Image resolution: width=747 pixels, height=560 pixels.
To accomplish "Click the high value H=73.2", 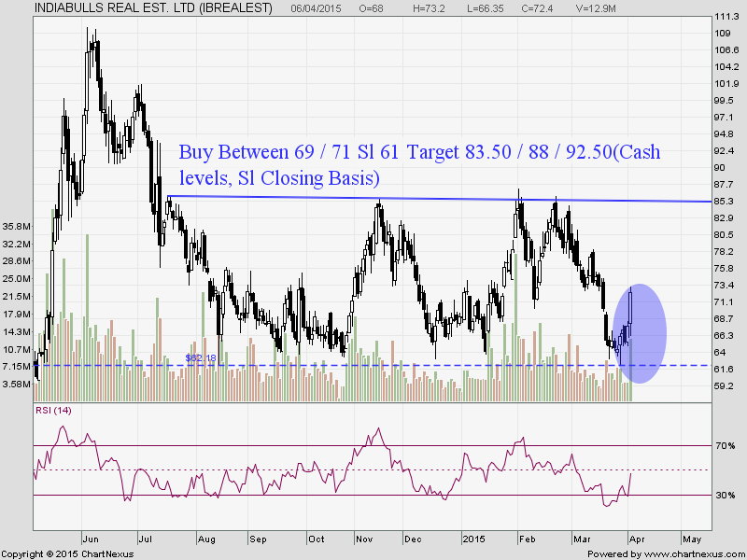I will [429, 8].
